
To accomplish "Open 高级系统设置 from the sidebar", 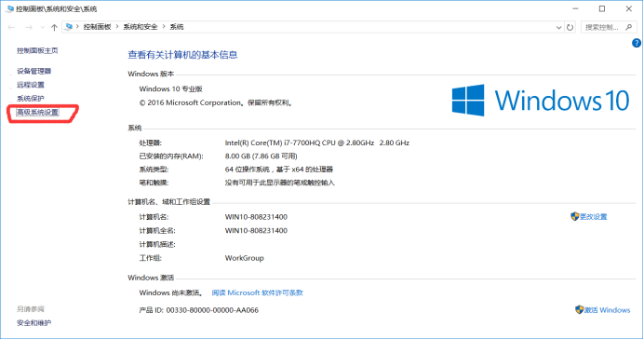I will point(37,112).
